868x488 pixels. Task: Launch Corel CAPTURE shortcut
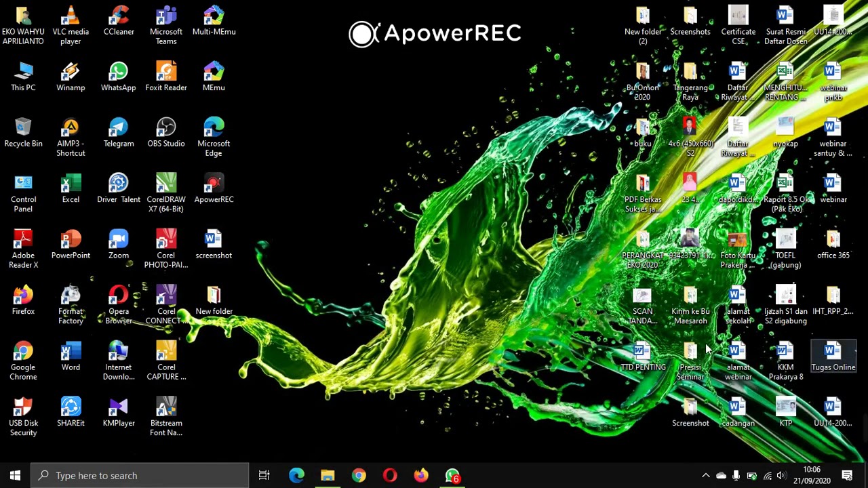[x=166, y=361]
